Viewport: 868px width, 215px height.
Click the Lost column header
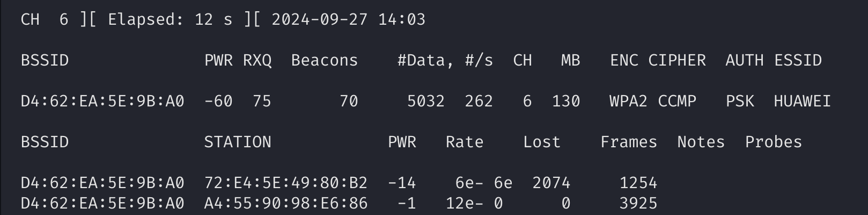point(541,142)
